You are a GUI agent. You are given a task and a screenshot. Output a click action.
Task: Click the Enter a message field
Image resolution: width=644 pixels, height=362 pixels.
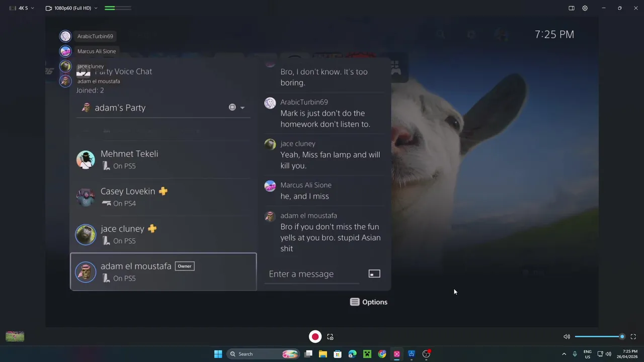click(x=312, y=274)
